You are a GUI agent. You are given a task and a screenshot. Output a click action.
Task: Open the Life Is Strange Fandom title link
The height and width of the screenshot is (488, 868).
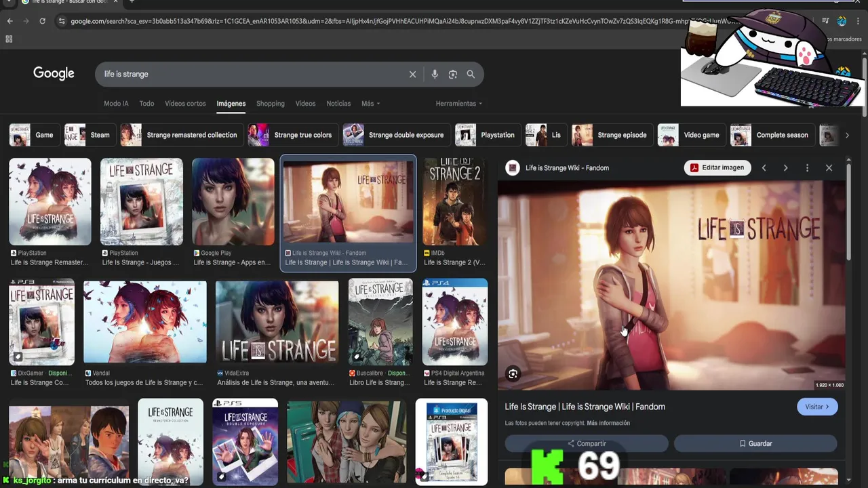point(585,407)
